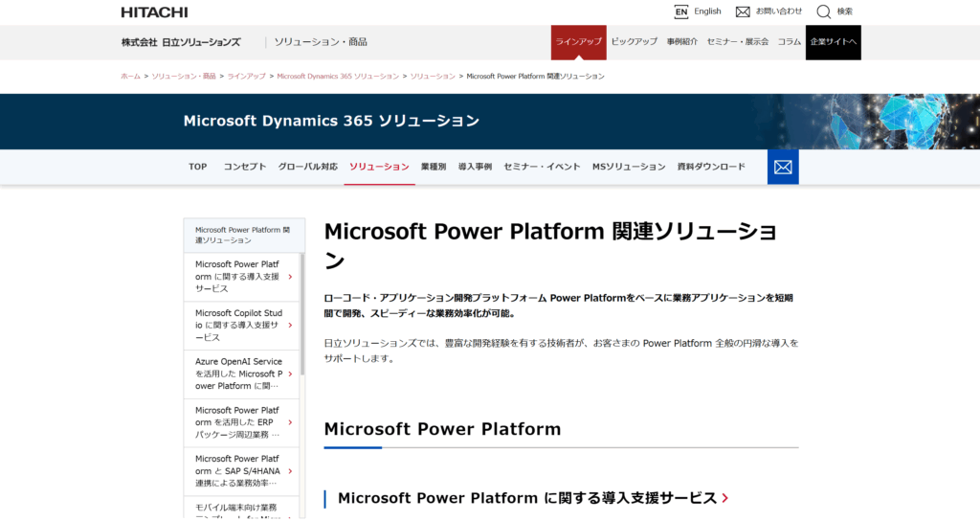Click ラインアップ breadcrumb link
The image size is (980, 521).
click(x=246, y=77)
